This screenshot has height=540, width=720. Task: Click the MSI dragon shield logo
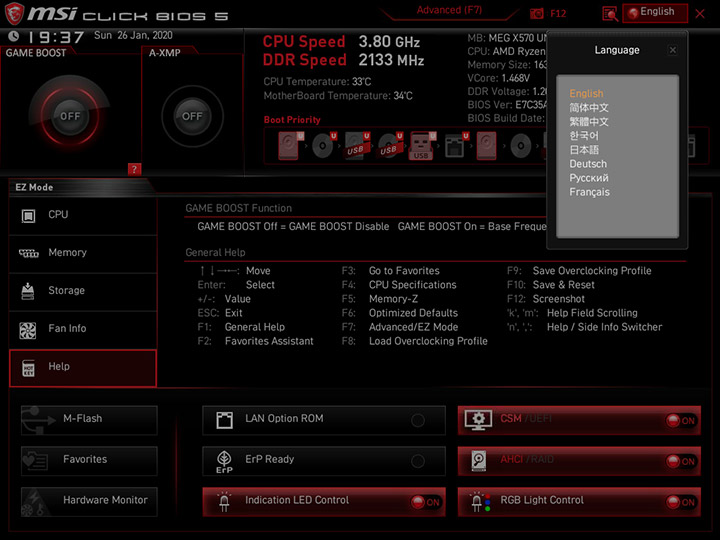pos(14,13)
